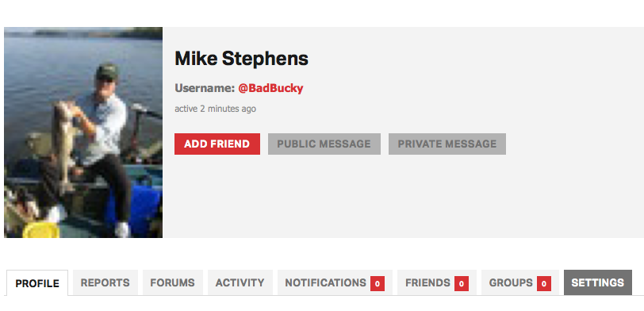644x311 pixels.
Task: Click the red Notifications count badge
Action: (378, 283)
